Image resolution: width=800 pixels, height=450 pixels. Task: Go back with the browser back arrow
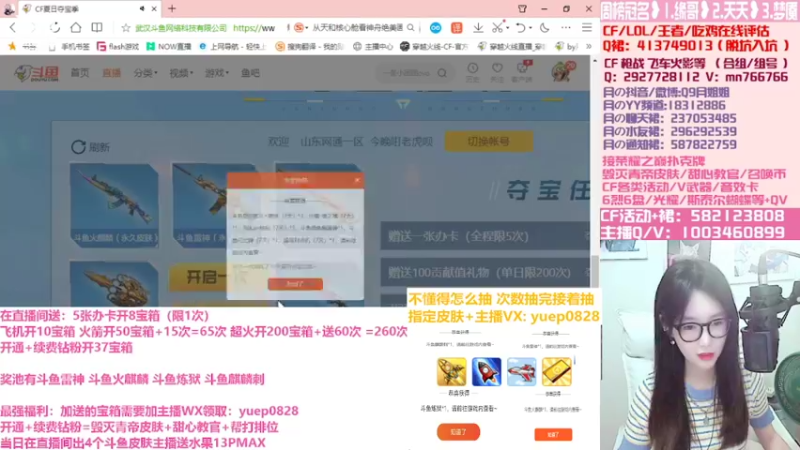(x=13, y=28)
